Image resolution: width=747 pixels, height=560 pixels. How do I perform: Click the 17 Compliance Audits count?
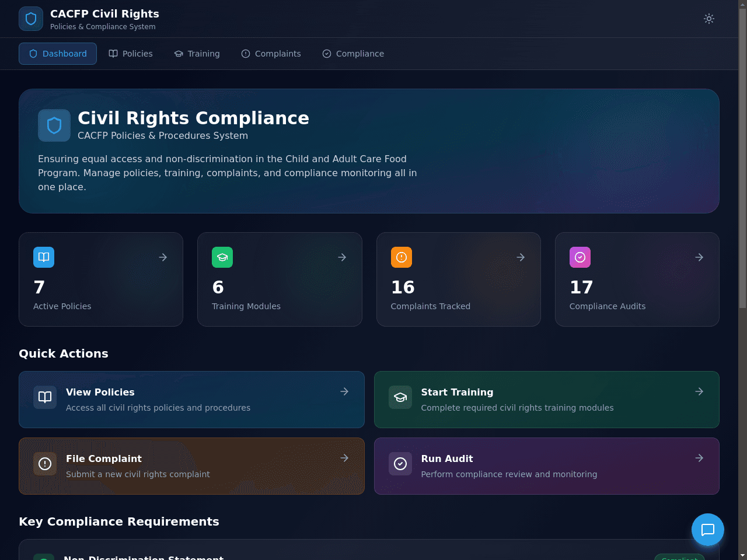pyautogui.click(x=581, y=287)
